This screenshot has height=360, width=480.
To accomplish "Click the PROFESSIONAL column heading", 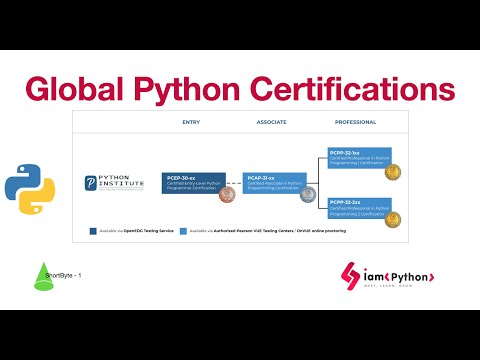I will click(x=355, y=122).
